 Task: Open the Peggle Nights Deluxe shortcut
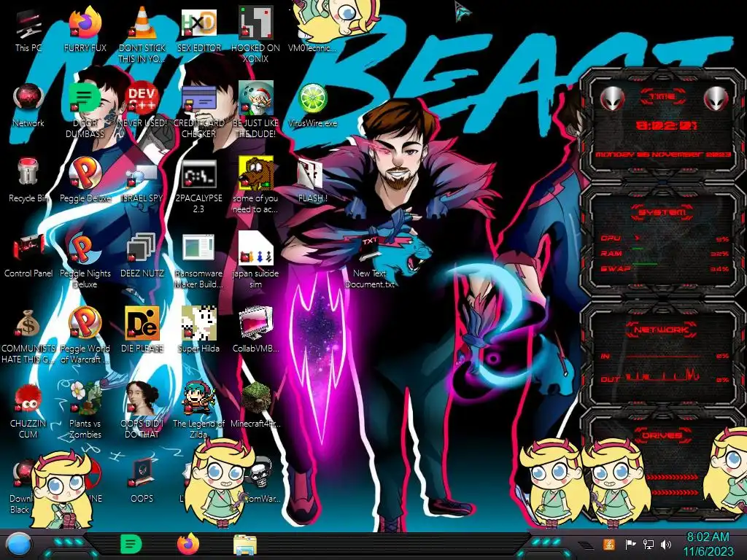(85, 261)
